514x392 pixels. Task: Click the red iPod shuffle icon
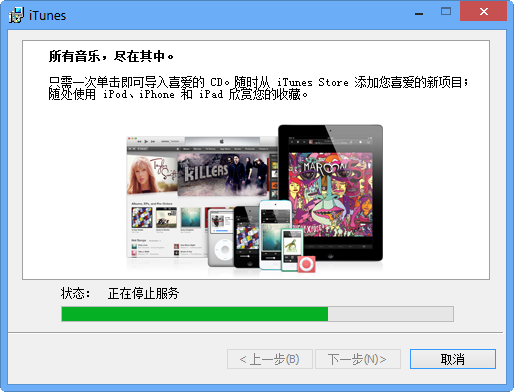tap(306, 265)
